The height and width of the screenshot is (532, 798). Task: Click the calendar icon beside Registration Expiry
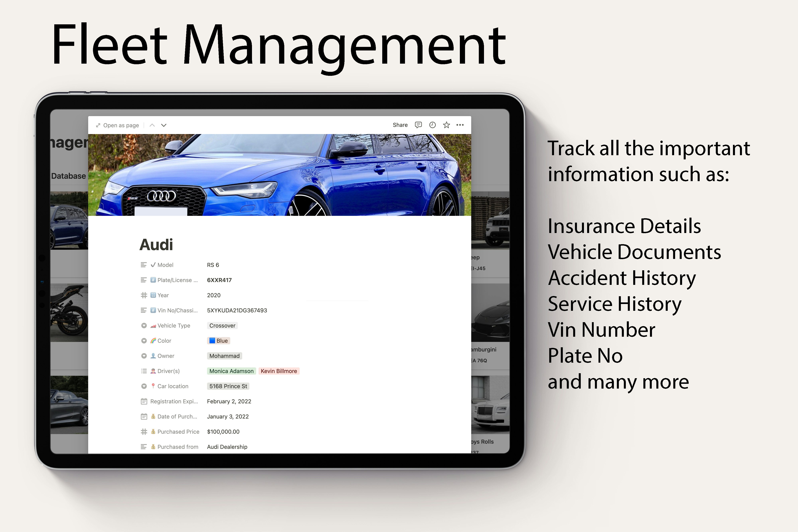144,401
